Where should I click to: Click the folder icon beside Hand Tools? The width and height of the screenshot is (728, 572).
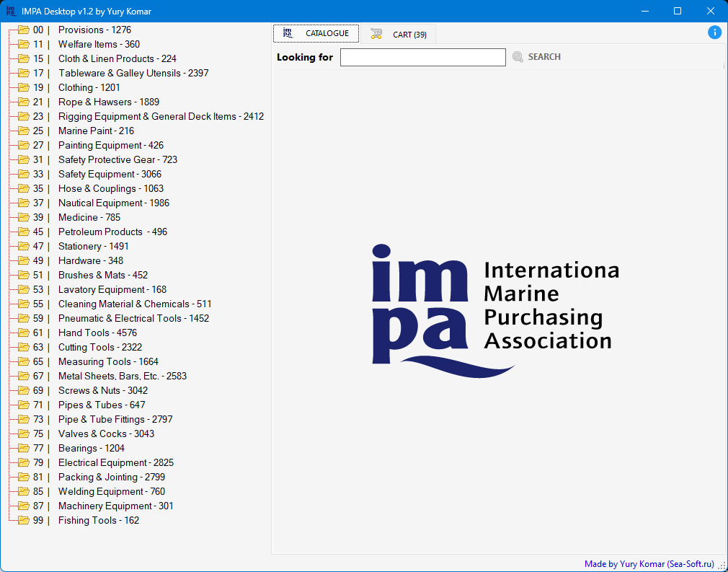click(23, 333)
